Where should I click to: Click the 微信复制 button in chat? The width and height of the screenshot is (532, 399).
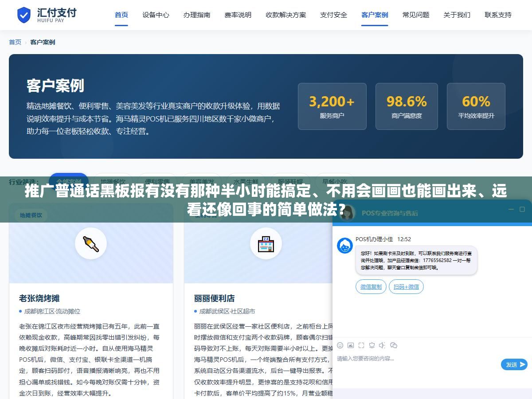[x=371, y=286]
